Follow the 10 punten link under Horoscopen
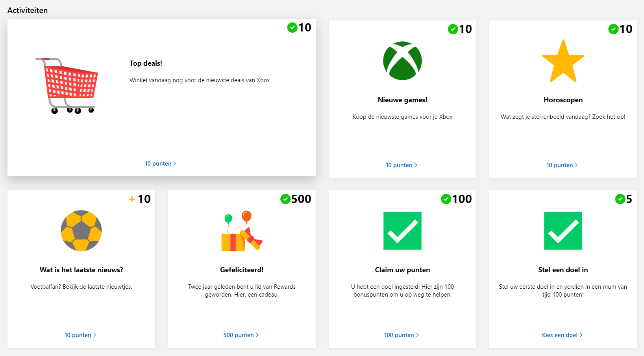This screenshot has width=644, height=356. (x=562, y=165)
